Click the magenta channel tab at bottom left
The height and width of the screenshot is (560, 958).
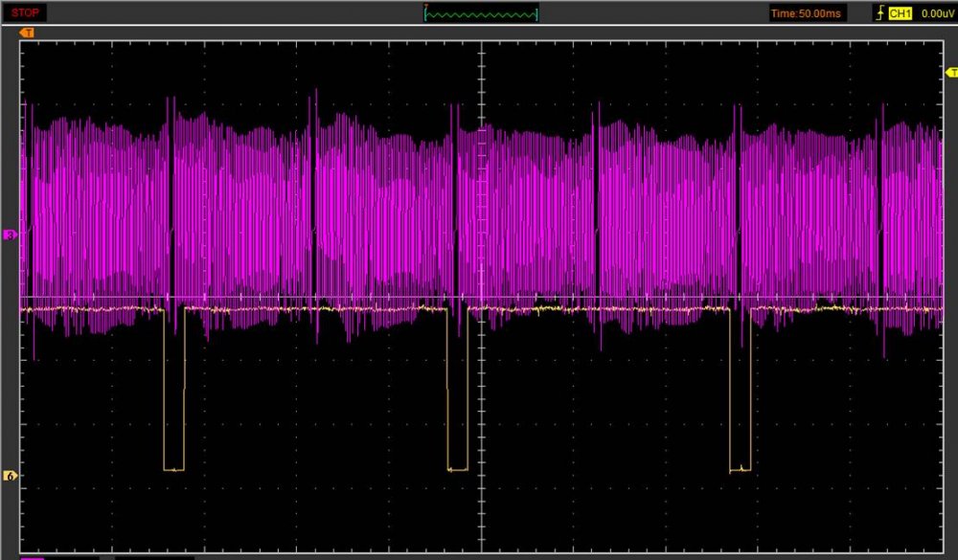coord(33,556)
